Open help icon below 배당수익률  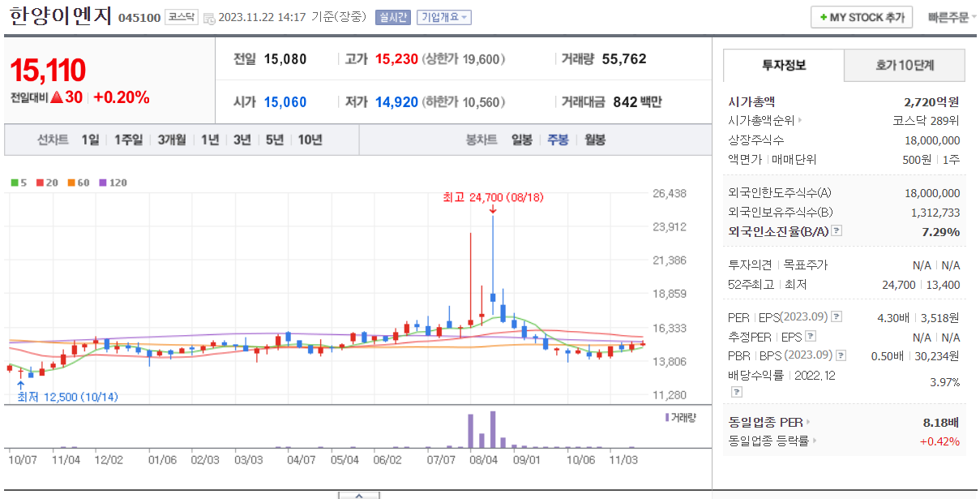point(736,392)
